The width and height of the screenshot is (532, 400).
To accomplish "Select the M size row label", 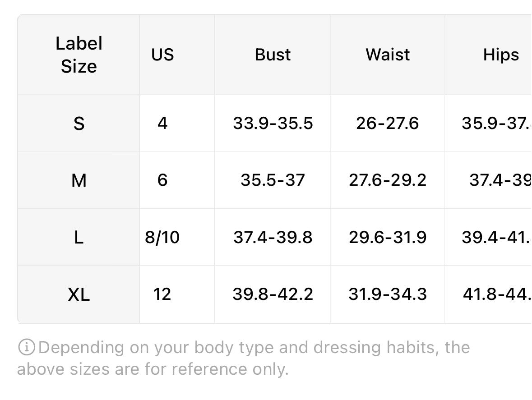I will (x=79, y=180).
